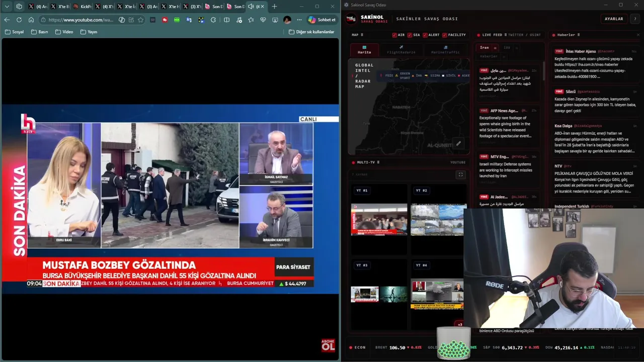This screenshot has width=644, height=362.
Task: Open Edge browser essentials heart icon
Action: [x=263, y=20]
